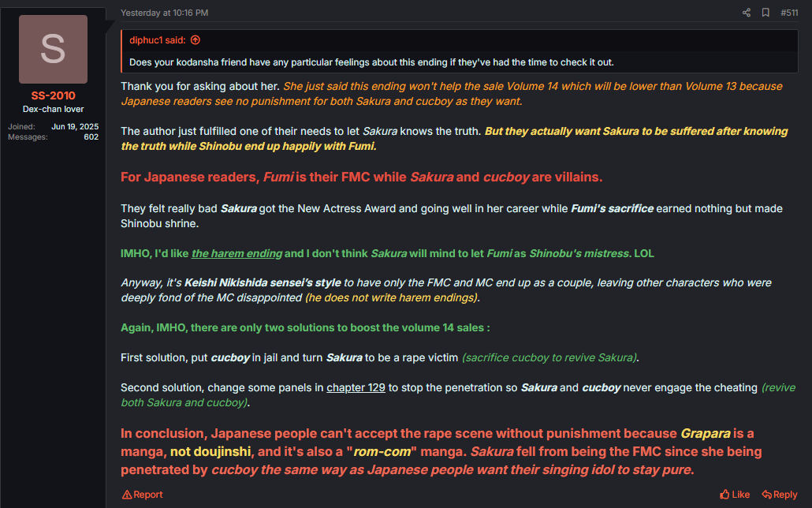The width and height of the screenshot is (812, 508).
Task: Click the Like button text
Action: (x=740, y=495)
